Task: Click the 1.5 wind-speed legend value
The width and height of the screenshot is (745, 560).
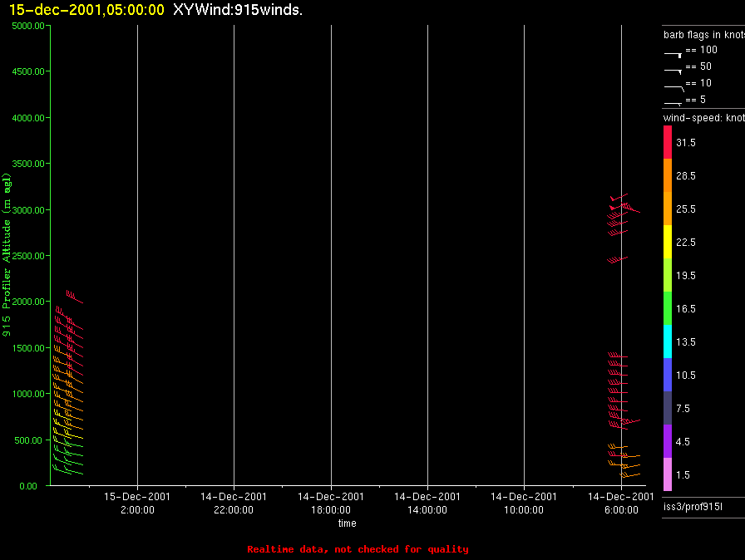Action: (683, 474)
